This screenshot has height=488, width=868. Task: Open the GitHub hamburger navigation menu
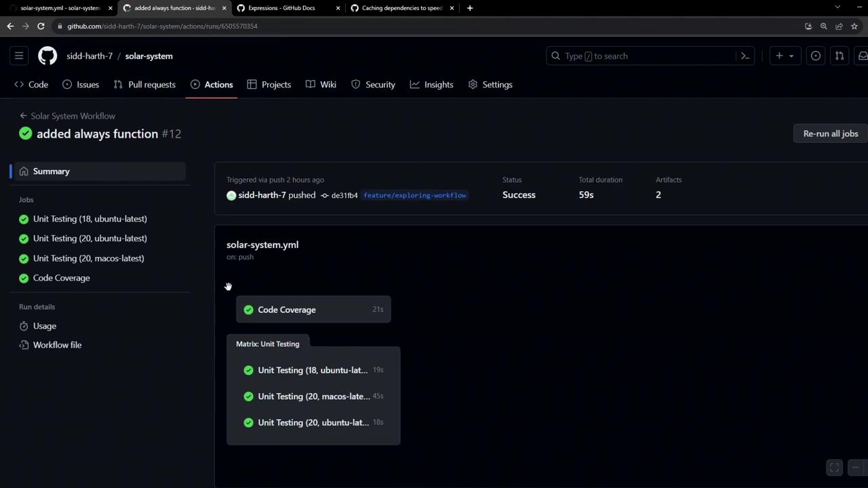[x=19, y=56]
